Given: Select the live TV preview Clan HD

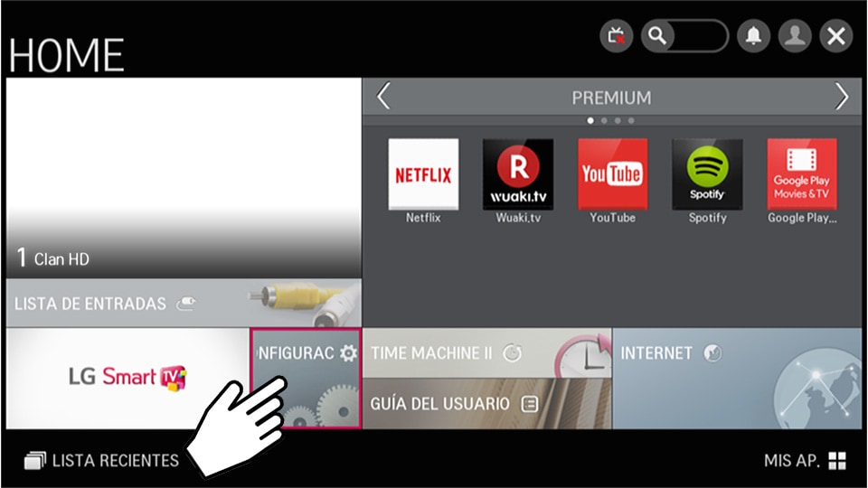Looking at the screenshot, I should 184,178.
